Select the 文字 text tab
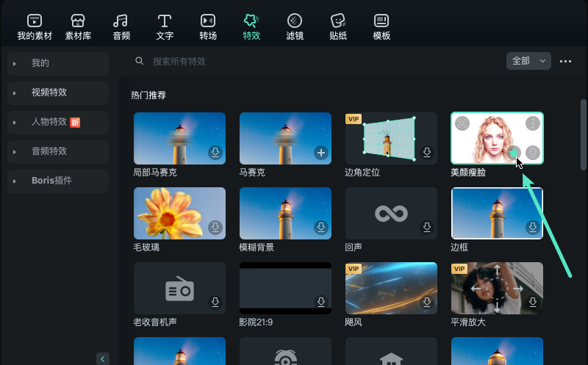The image size is (588, 365). [165, 27]
